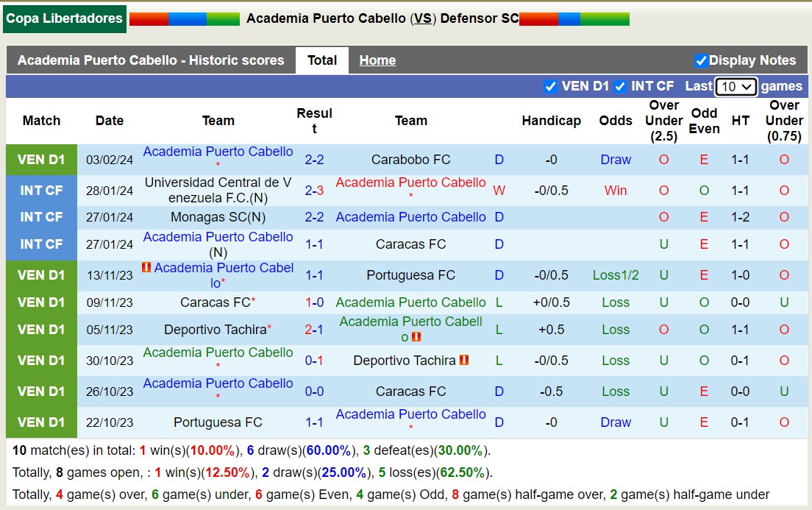Screen dimensions: 812x510
Task: Click the fire icon beside Academia Puerto Cabello (13/11/23)
Action: coord(145,269)
